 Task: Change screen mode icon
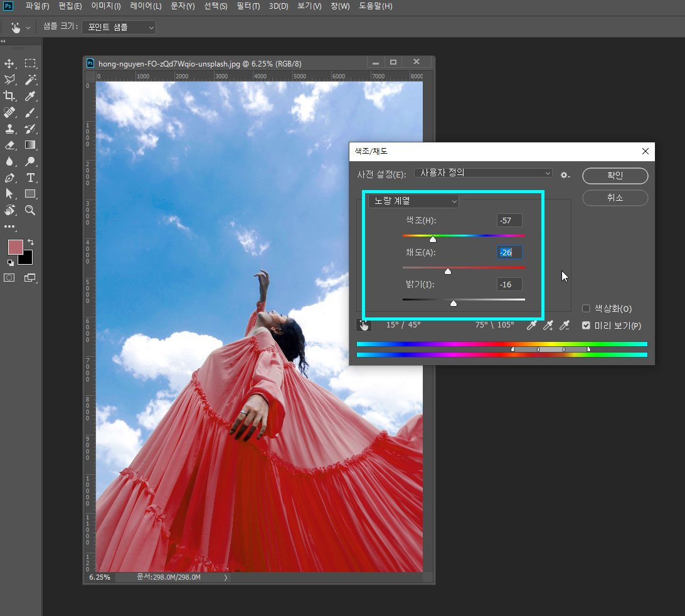(30, 278)
